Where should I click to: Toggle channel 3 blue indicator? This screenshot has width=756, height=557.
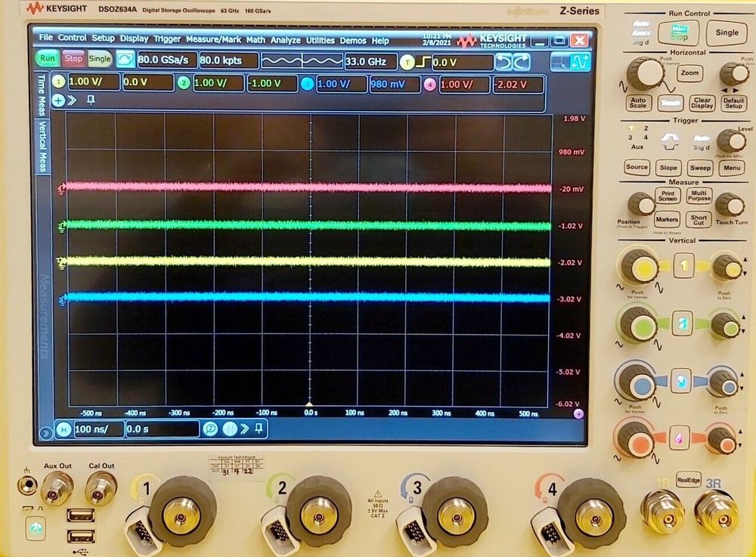coord(307,85)
